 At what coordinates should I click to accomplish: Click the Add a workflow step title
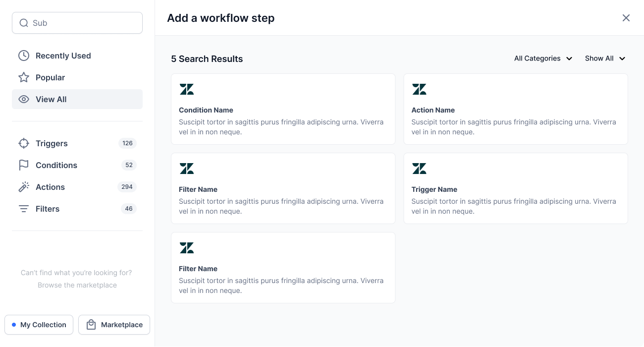pyautogui.click(x=221, y=18)
